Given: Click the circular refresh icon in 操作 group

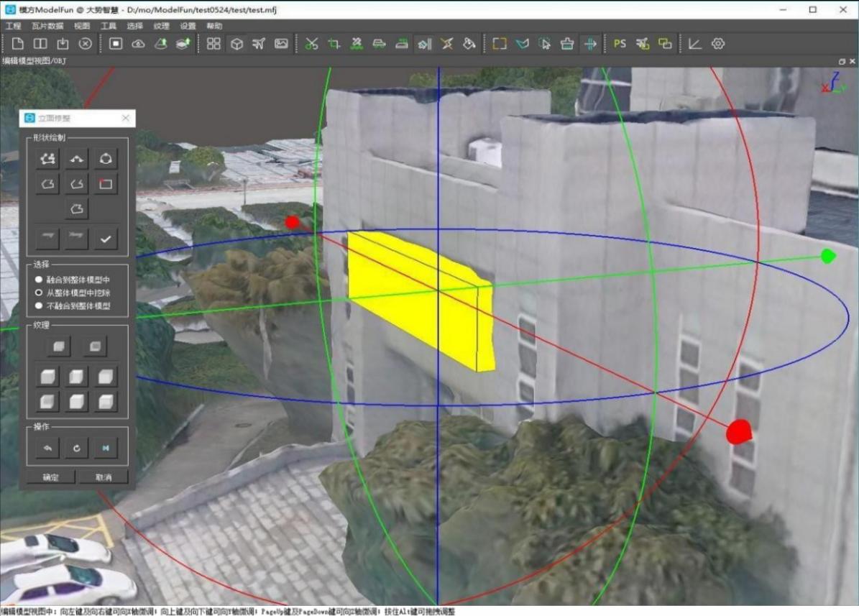Looking at the screenshot, I should [x=77, y=448].
